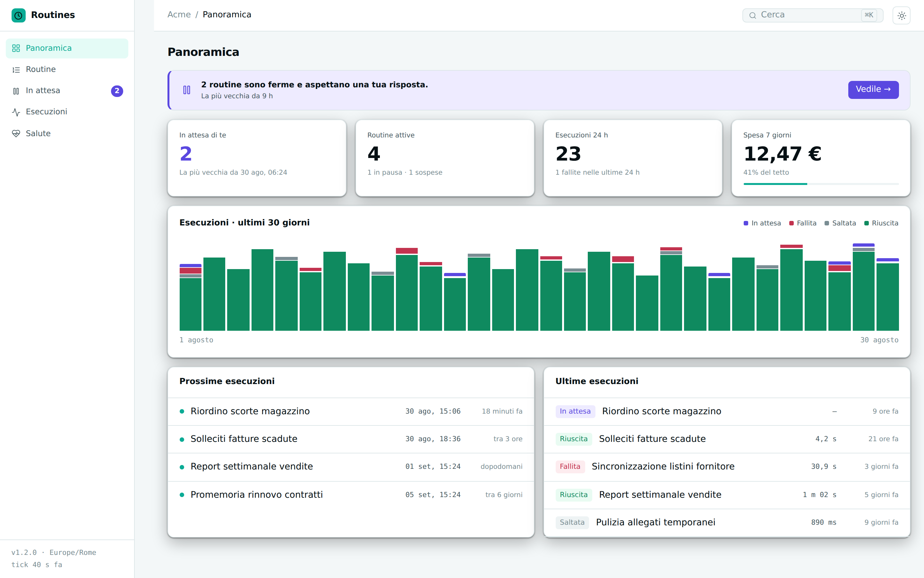Click the Acme breadcrumb link

[179, 14]
